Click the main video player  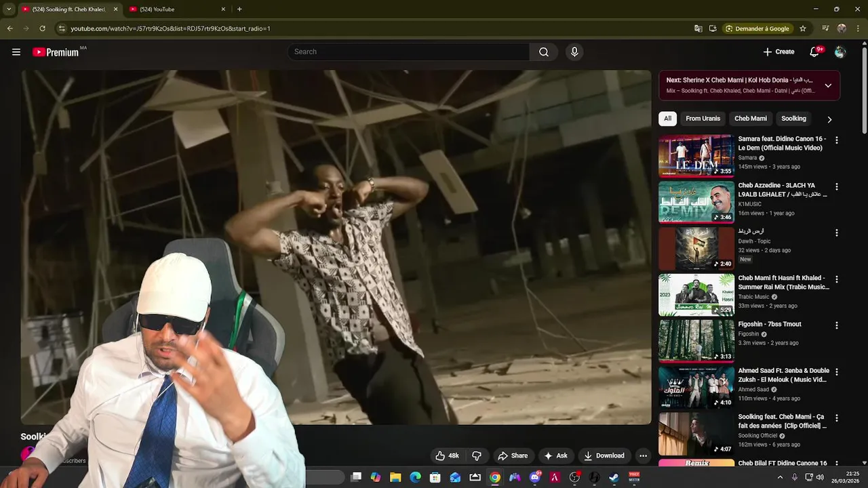[336, 247]
